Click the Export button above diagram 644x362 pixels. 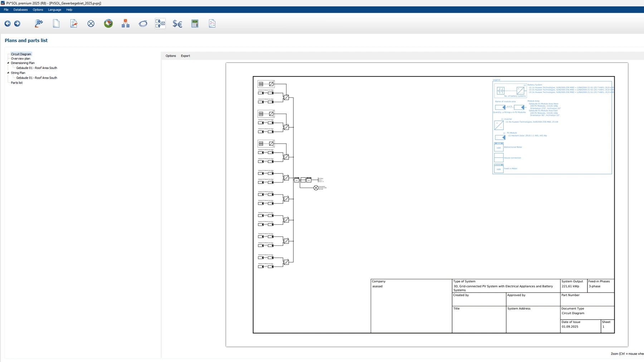pyautogui.click(x=185, y=56)
